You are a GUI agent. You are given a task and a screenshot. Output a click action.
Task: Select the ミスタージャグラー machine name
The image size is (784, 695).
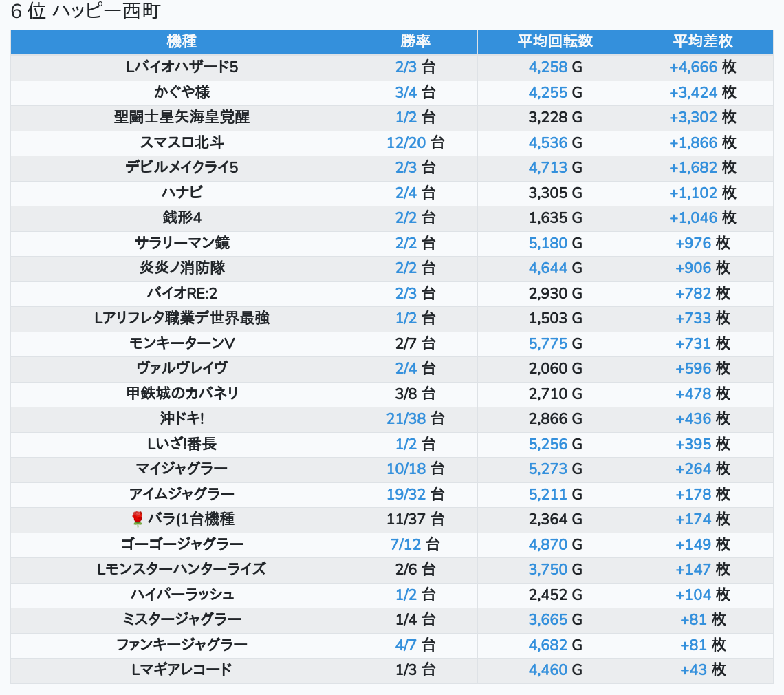pyautogui.click(x=182, y=619)
